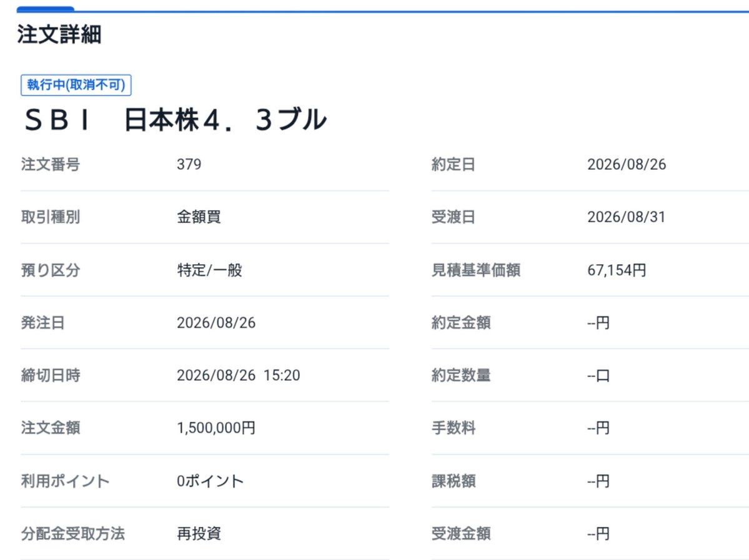
Task: Select the 金額買 value
Action: point(199,217)
